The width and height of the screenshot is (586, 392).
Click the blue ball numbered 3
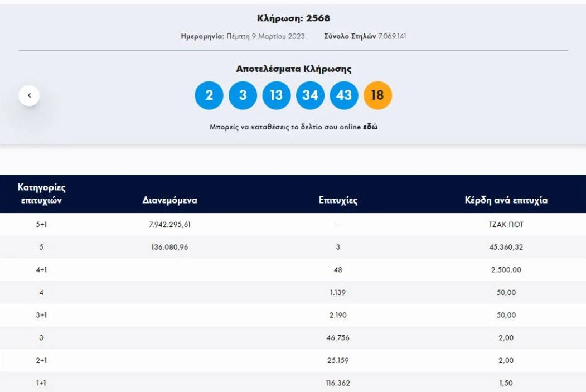click(243, 95)
